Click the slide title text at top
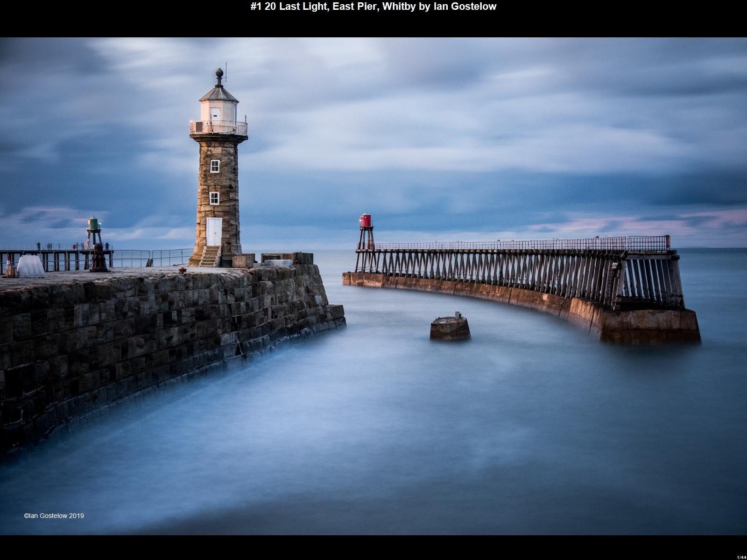 pyautogui.click(x=373, y=7)
